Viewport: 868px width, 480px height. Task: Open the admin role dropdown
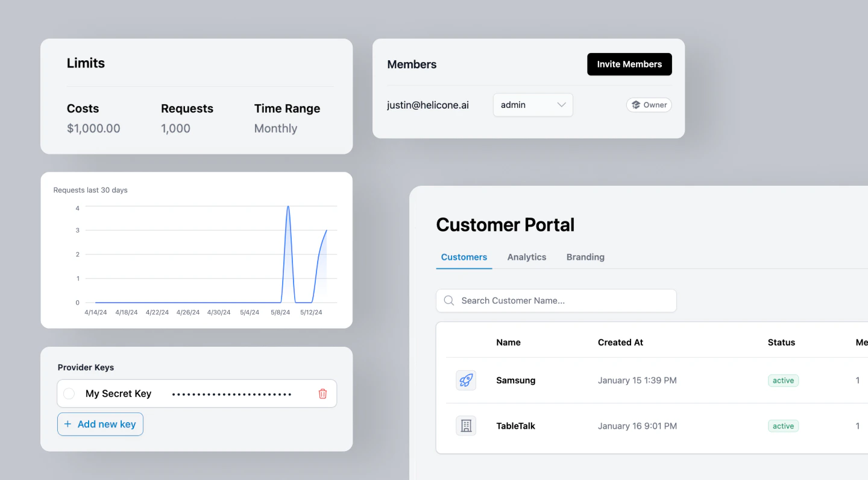532,104
